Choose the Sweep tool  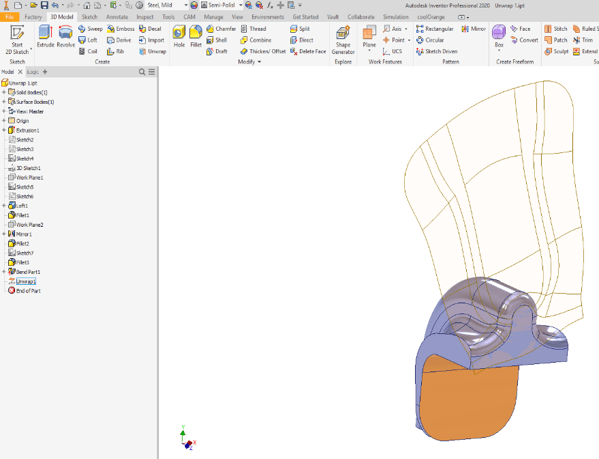pos(90,29)
